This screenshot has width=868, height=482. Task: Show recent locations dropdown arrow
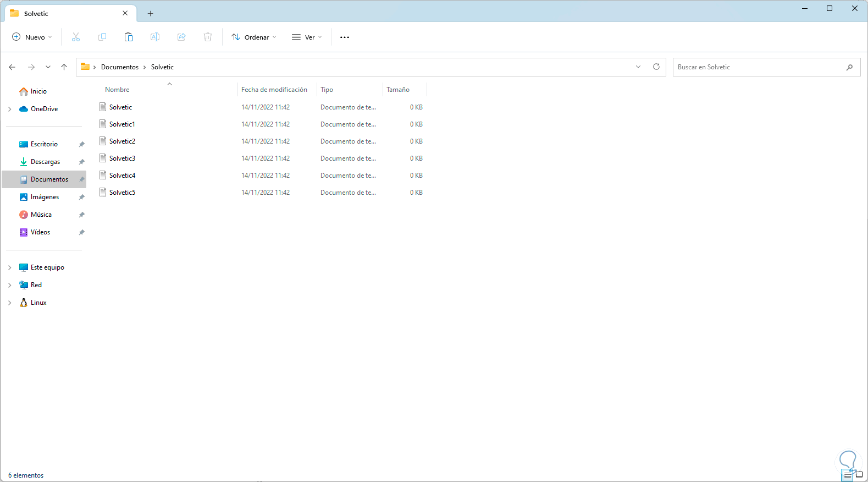48,67
